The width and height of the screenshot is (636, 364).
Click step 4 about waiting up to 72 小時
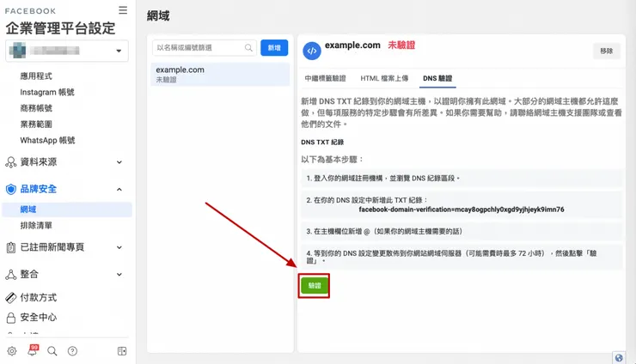tap(462, 257)
